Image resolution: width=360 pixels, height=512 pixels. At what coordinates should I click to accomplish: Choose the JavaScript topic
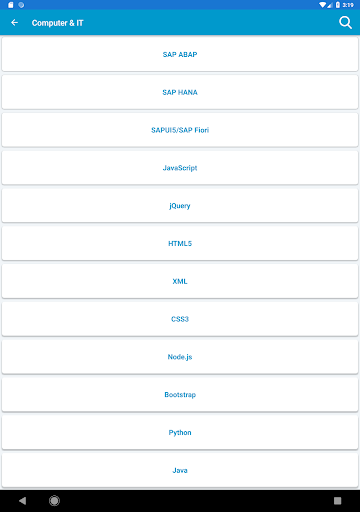(x=180, y=168)
